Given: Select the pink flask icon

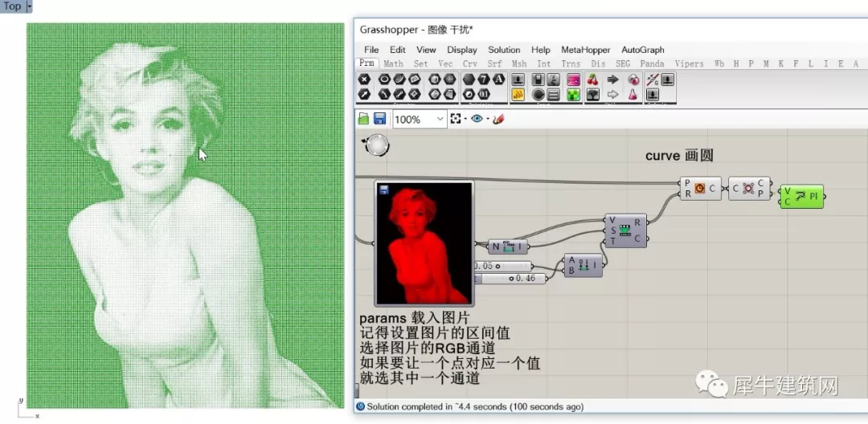Looking at the screenshot, I should tap(633, 94).
